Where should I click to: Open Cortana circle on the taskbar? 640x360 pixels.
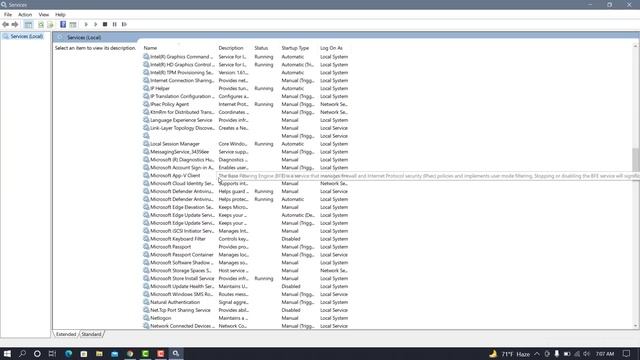[x=37, y=353]
